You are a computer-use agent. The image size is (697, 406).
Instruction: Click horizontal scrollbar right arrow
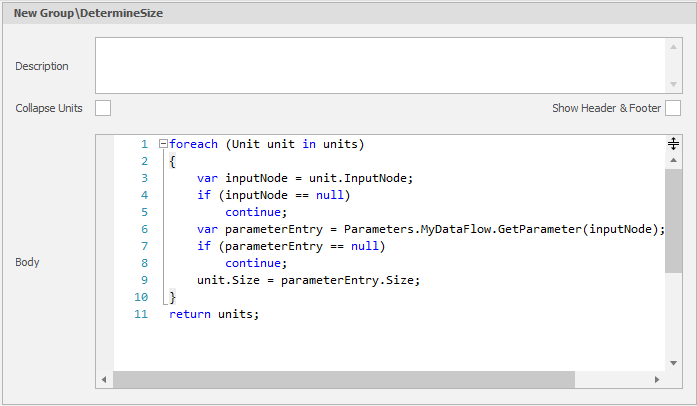click(658, 380)
